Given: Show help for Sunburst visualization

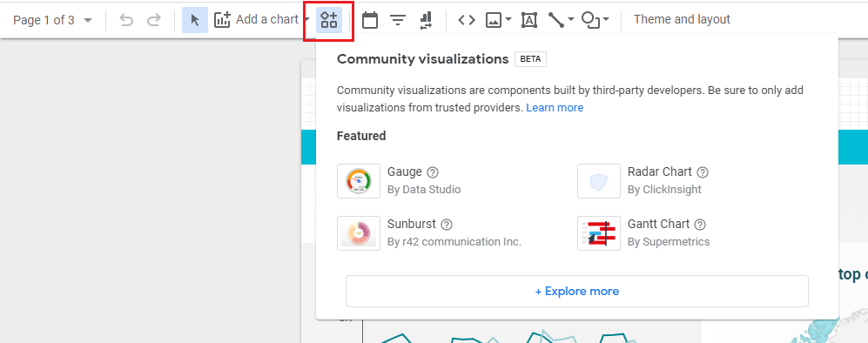Looking at the screenshot, I should coord(447,225).
